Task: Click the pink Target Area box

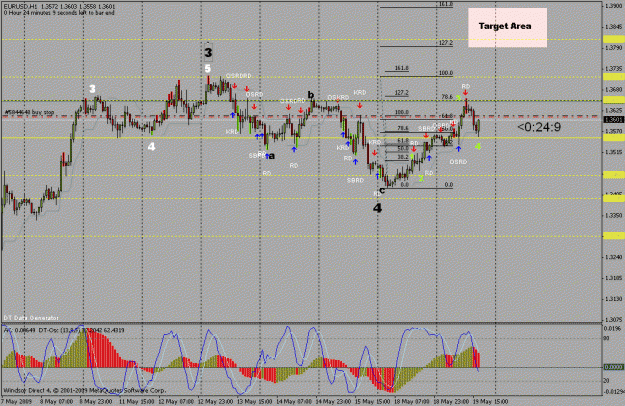Action: click(x=507, y=27)
